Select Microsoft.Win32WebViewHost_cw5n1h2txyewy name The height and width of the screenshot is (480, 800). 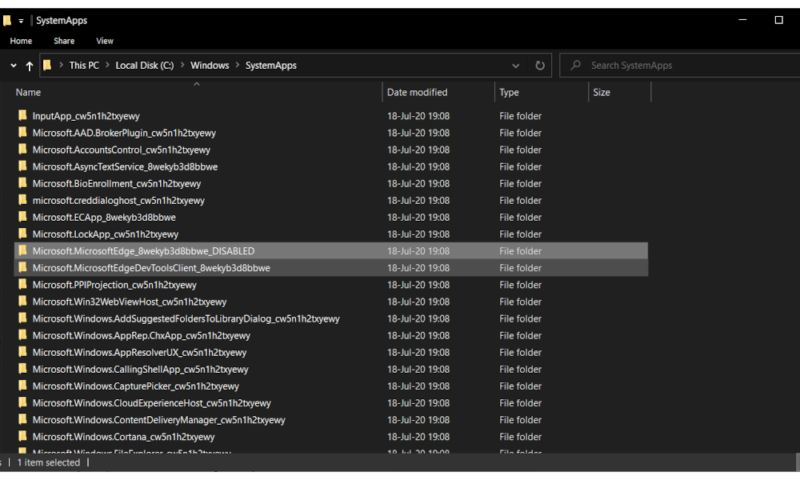click(x=129, y=302)
